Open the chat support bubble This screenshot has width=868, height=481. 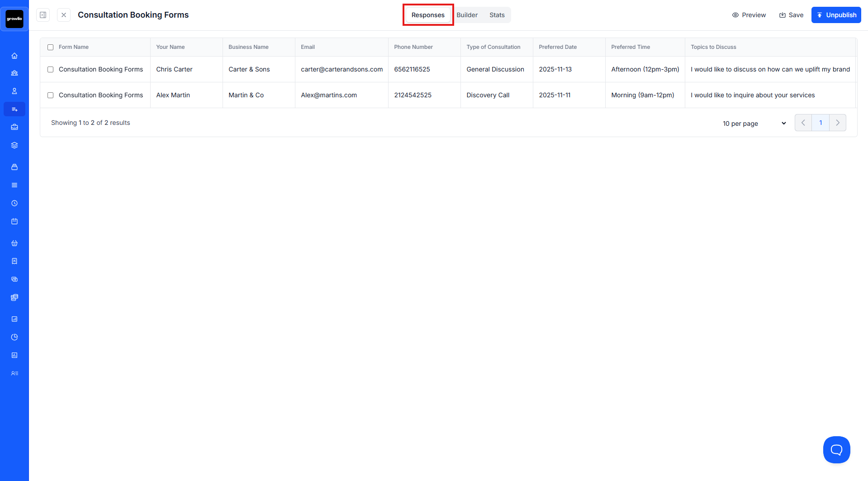(836, 449)
